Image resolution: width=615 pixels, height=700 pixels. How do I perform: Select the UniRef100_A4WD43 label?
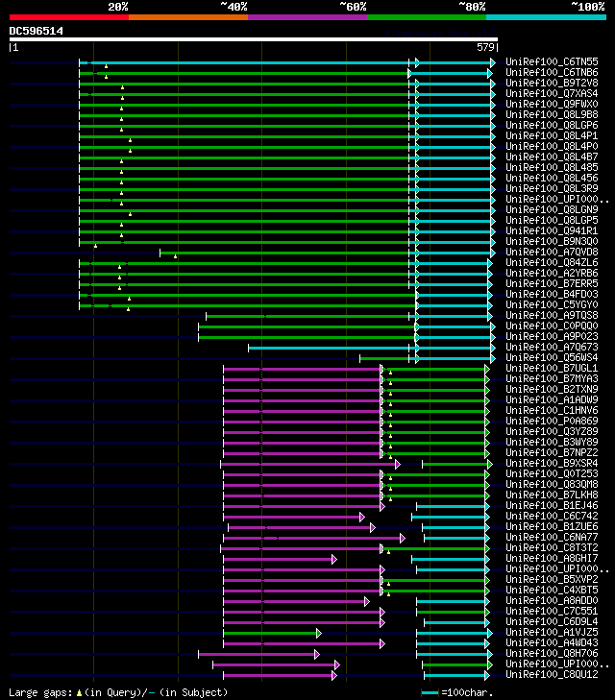point(552,642)
